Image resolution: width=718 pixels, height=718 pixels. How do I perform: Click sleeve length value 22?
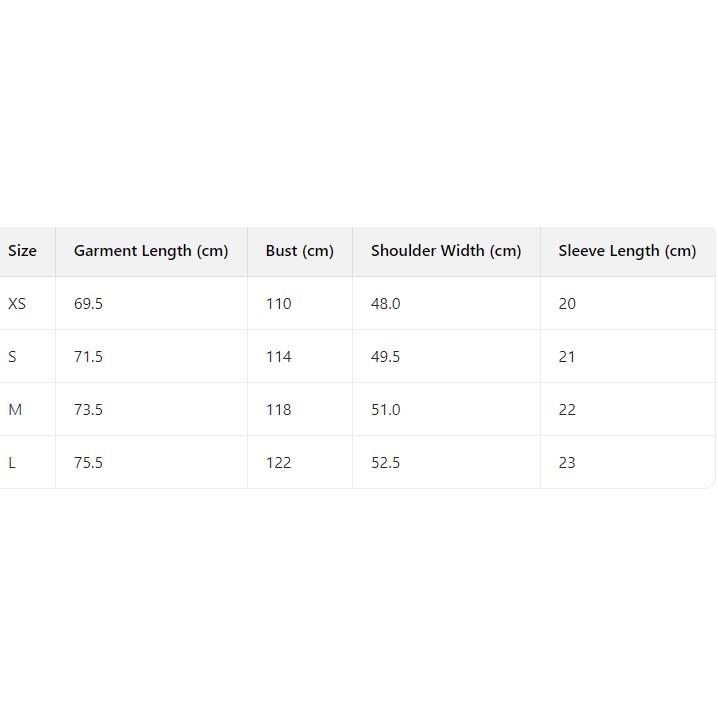click(567, 410)
